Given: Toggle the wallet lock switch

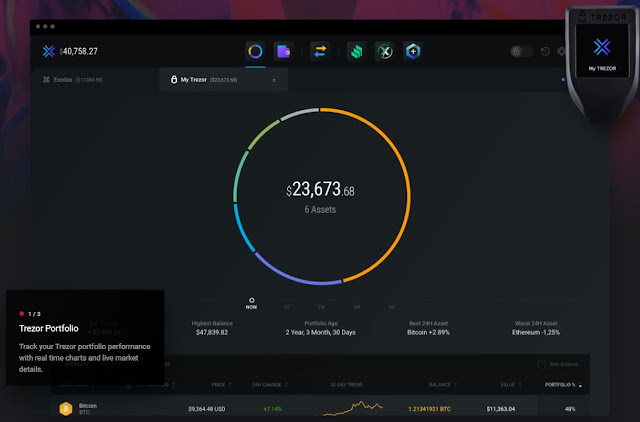Looking at the screenshot, I should pos(521,51).
